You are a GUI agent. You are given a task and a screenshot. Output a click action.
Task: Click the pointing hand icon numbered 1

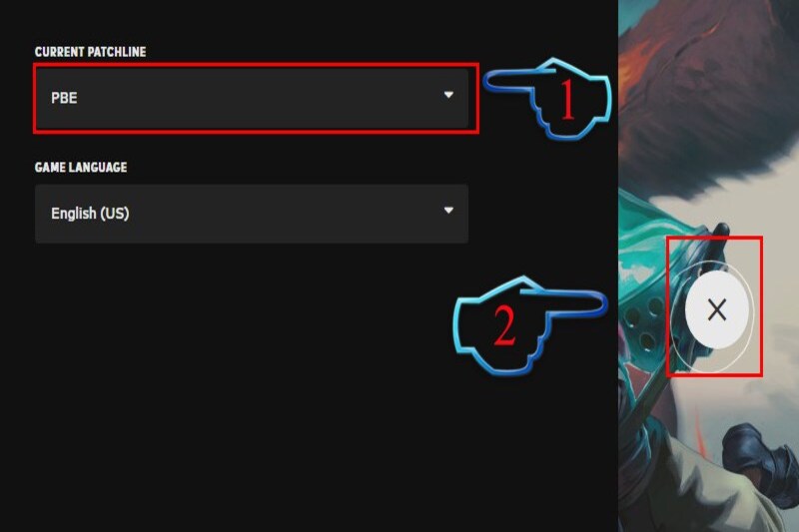coord(547,98)
